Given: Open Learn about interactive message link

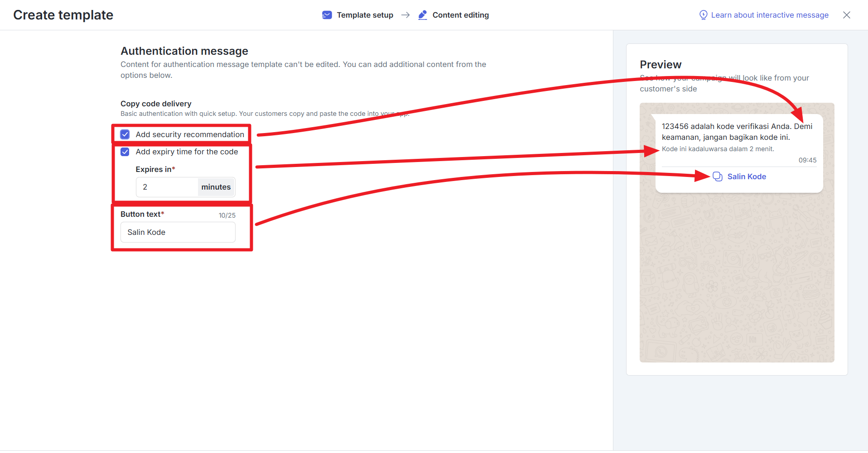Looking at the screenshot, I should point(769,15).
